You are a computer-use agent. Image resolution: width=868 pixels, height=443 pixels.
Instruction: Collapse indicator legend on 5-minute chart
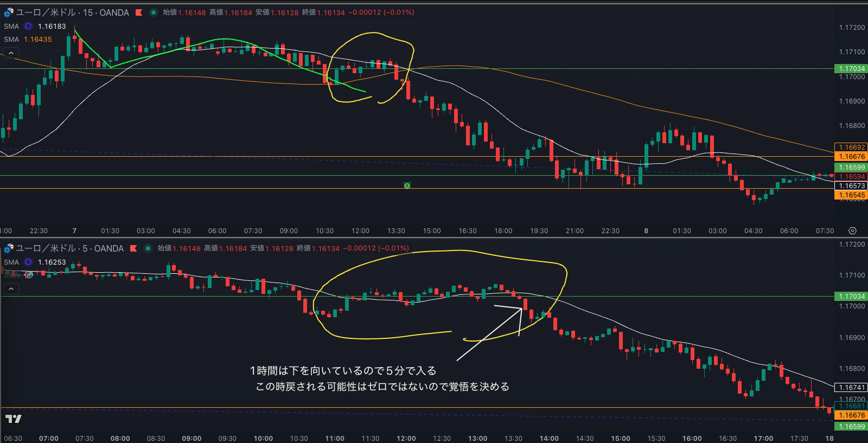11,288
